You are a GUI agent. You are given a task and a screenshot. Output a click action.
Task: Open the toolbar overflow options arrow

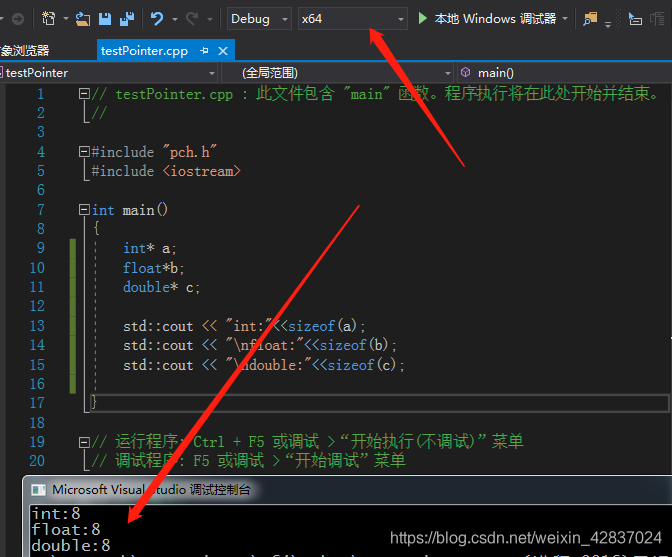(608, 24)
